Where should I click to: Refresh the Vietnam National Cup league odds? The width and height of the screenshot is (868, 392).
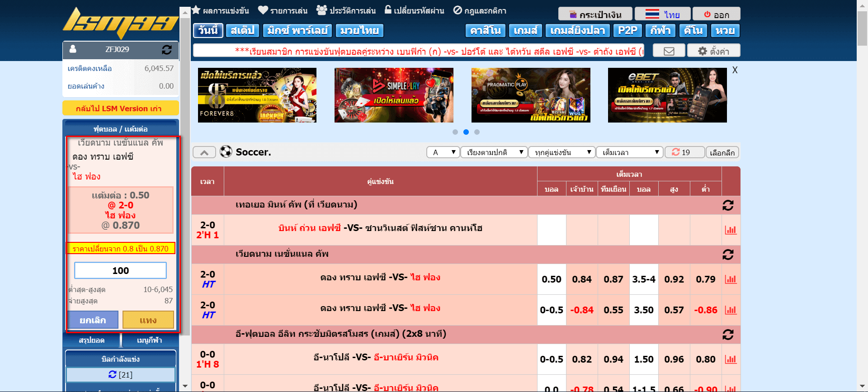[x=727, y=255]
